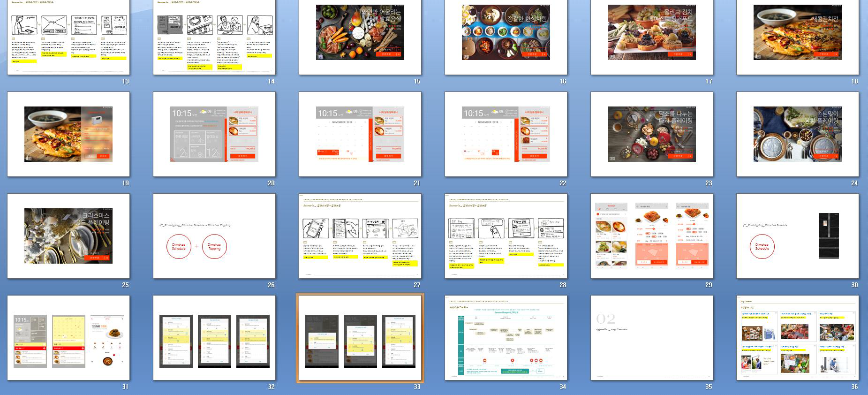Select slide 17 olive kimchi finger food thumbnail
Image resolution: width=868 pixels, height=395 pixels.
[652, 37]
